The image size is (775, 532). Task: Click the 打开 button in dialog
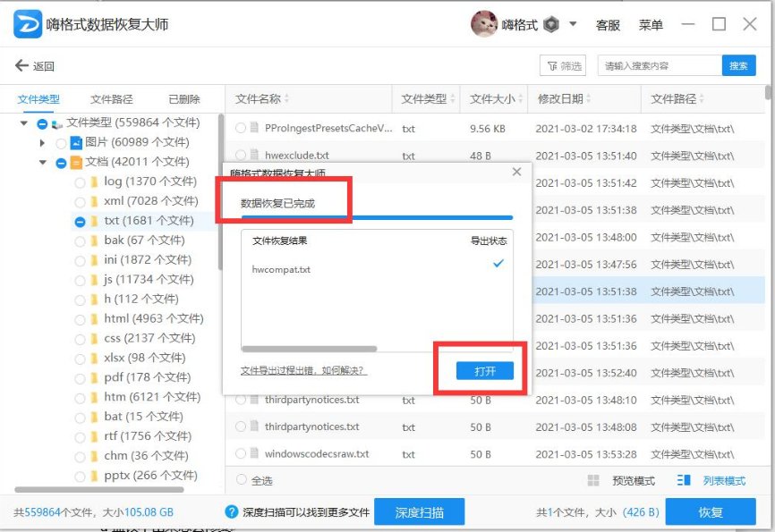pyautogui.click(x=485, y=371)
